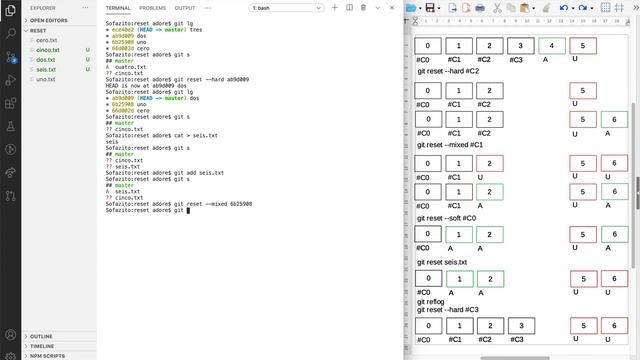Open the Undo history dropdown arrow
This screenshot has width=640, height=360.
tap(573, 8)
